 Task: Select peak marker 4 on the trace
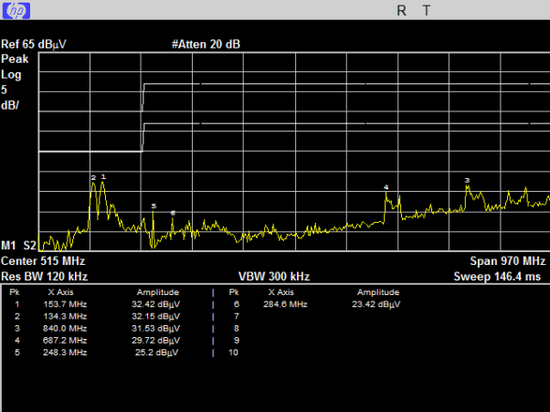click(386, 187)
